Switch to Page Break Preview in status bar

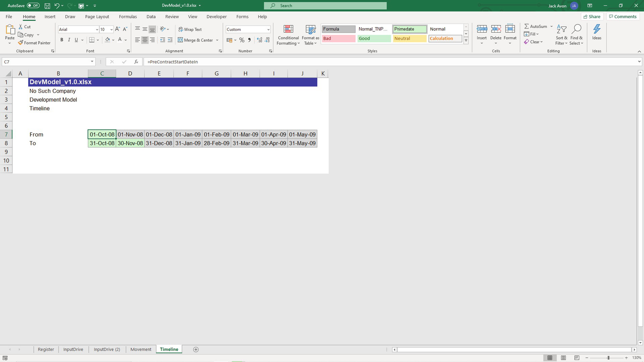click(x=576, y=358)
